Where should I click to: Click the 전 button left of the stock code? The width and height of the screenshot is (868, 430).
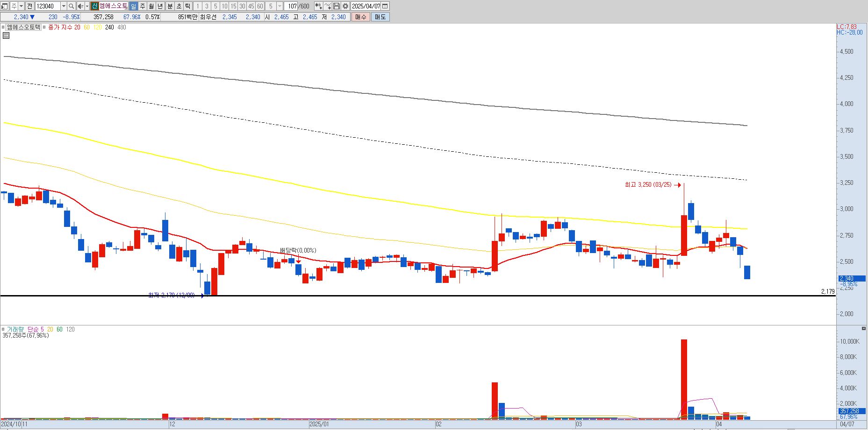tap(30, 6)
